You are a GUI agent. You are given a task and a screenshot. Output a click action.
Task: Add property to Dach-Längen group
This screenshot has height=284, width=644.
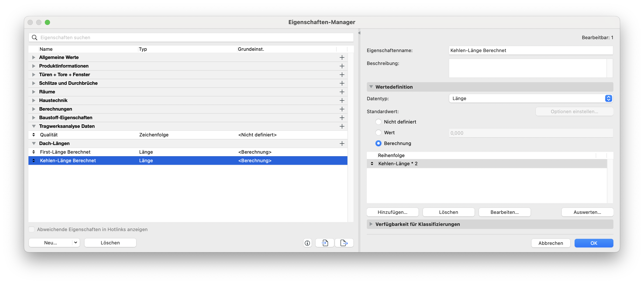click(x=342, y=144)
